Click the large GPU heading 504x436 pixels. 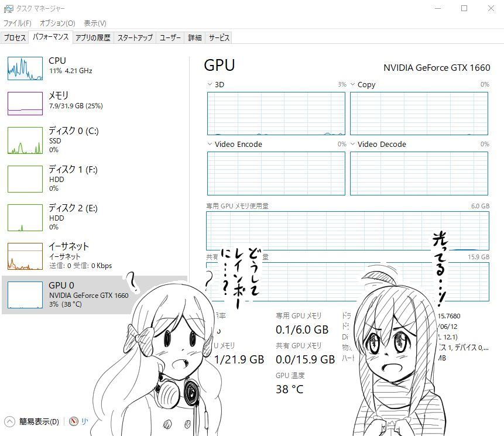coord(219,65)
